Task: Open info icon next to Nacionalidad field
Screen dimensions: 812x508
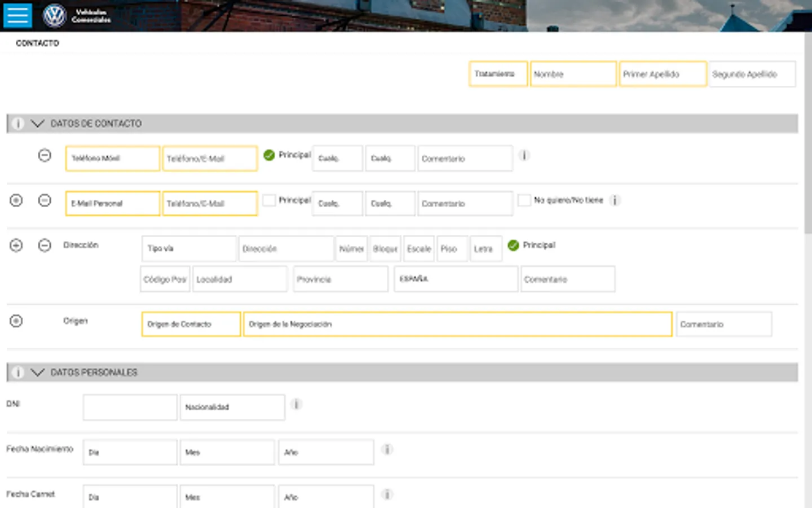Action: click(296, 404)
